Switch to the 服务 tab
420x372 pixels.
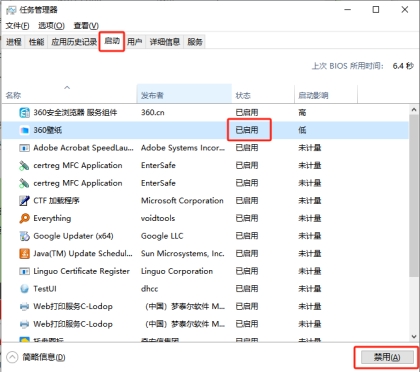click(x=195, y=42)
